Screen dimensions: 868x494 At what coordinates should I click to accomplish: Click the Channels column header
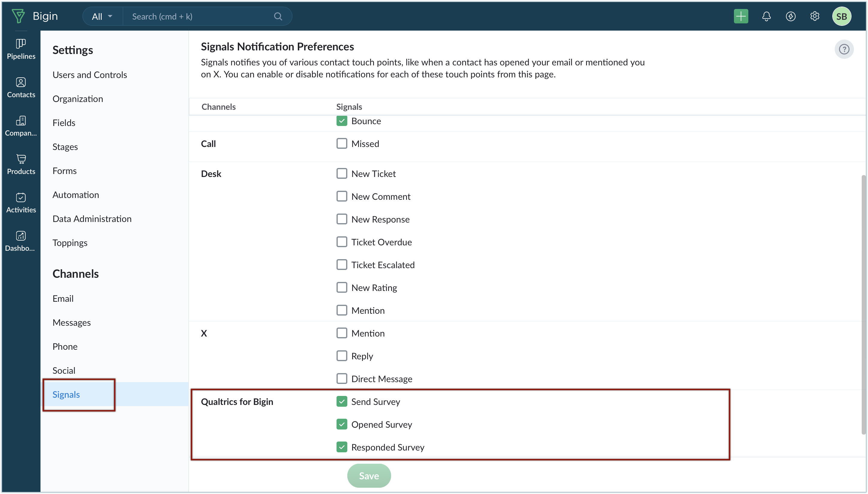pyautogui.click(x=218, y=106)
